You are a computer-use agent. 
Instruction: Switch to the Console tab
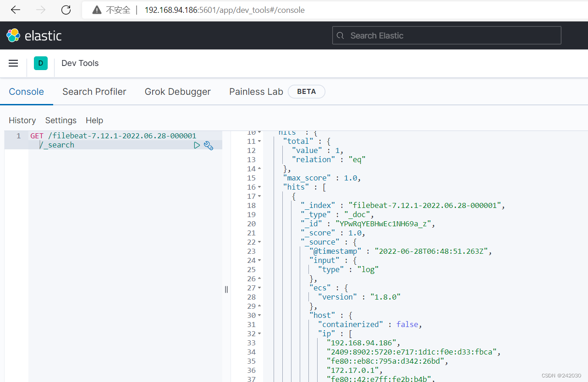click(27, 92)
